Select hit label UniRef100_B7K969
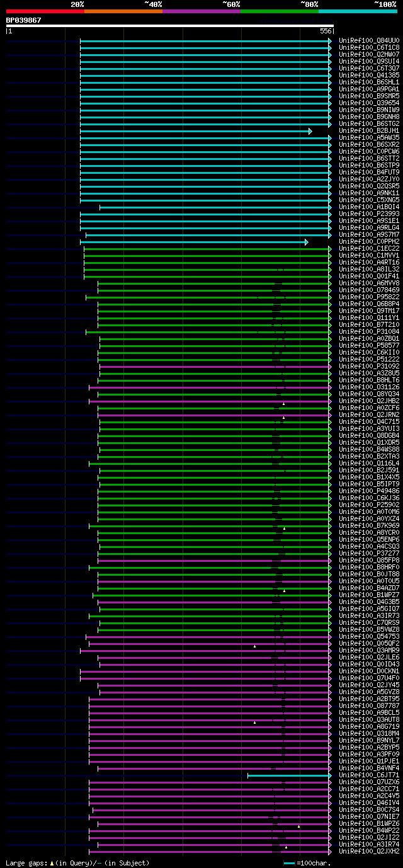Viewport: 403px width, 868px height. pyautogui.click(x=369, y=525)
